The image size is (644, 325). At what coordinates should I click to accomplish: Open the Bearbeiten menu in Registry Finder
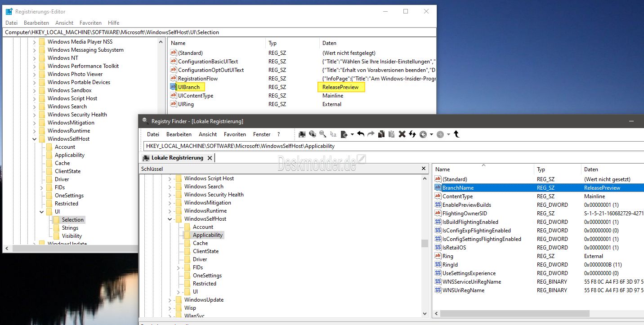click(179, 134)
